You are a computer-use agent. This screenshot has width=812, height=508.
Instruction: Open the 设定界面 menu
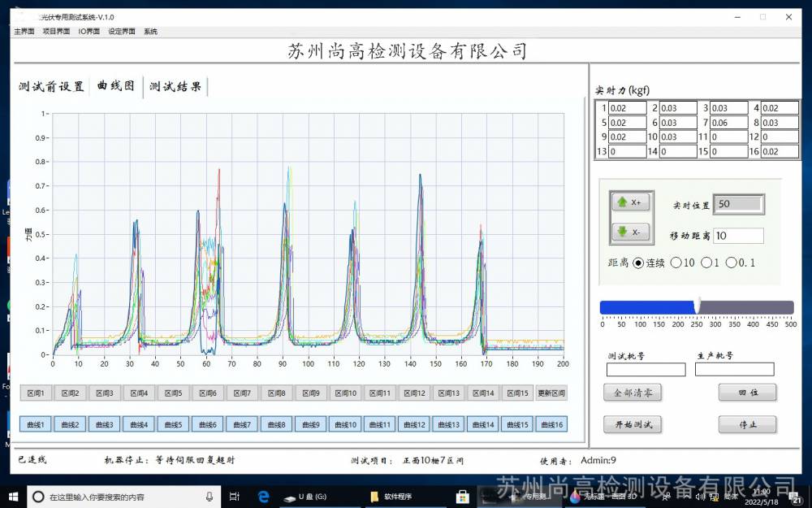122,32
